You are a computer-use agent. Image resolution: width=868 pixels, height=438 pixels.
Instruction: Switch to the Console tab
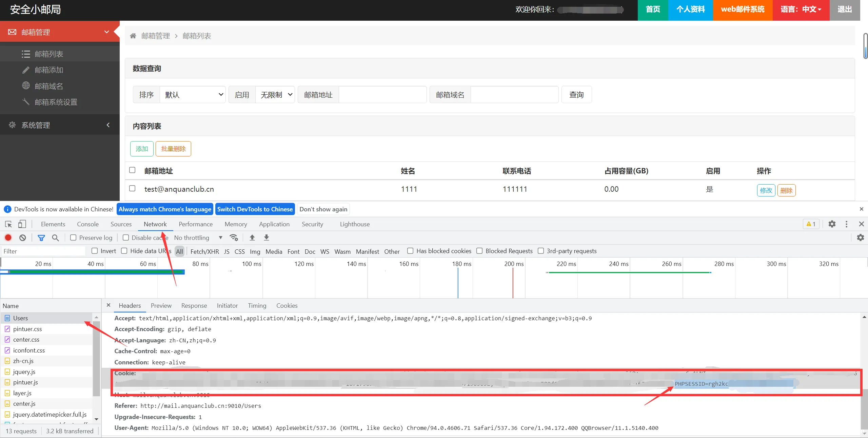pos(87,224)
